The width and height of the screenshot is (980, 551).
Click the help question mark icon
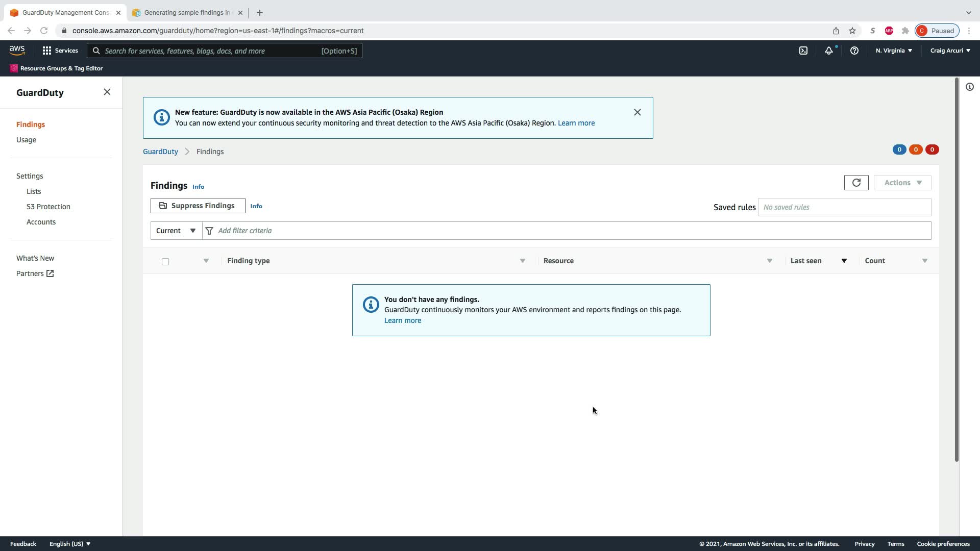coord(854,51)
